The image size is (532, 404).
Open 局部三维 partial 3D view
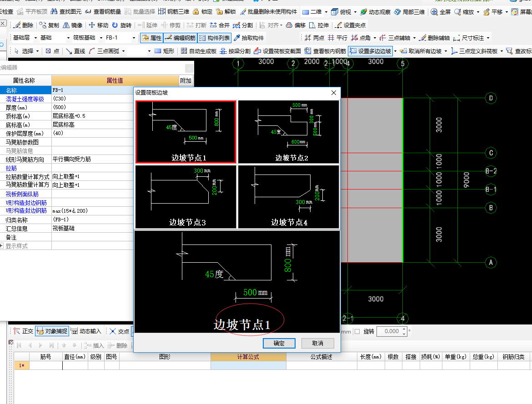409,12
